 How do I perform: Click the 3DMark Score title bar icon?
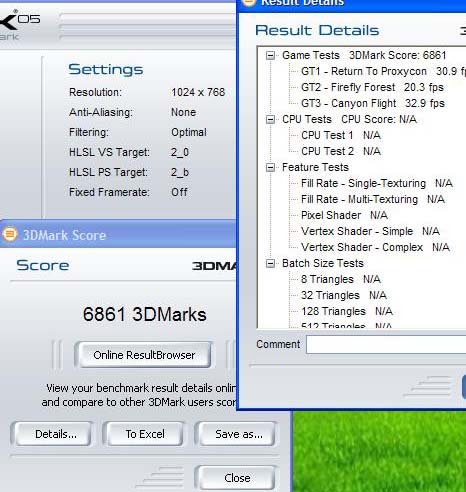tap(9, 234)
